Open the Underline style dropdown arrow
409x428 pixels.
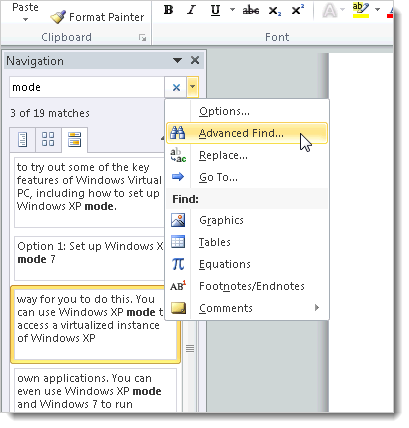[232, 10]
